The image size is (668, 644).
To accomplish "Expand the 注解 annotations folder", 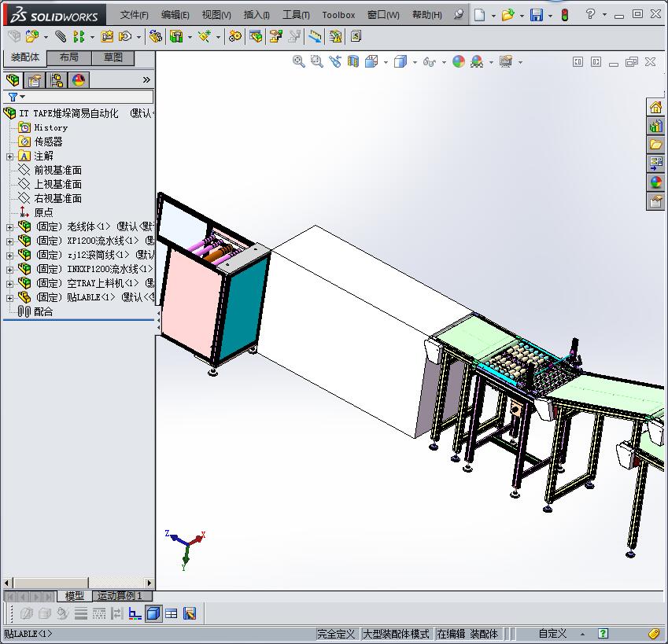I will (9, 156).
